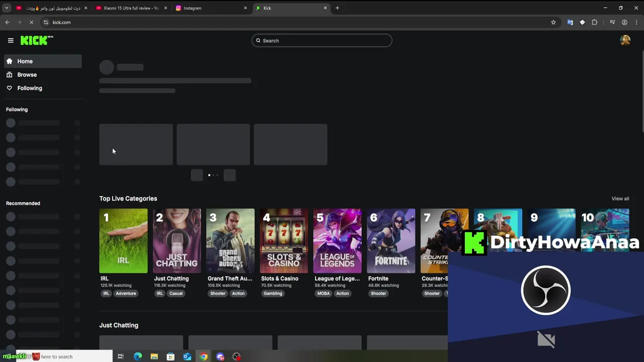Click the Just Chatting section heading
Image resolution: width=644 pixels, height=362 pixels.
pyautogui.click(x=119, y=325)
